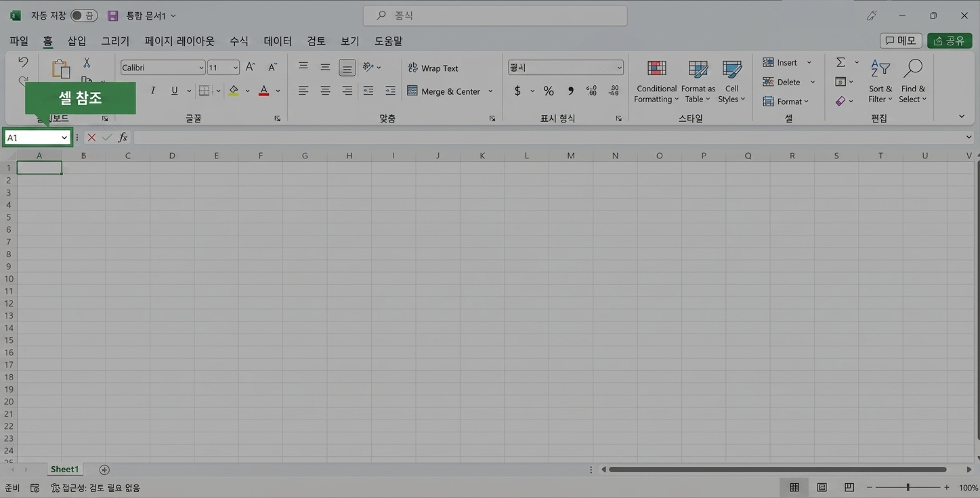
Task: Set Middle Align vertical alignment
Action: [x=325, y=67]
